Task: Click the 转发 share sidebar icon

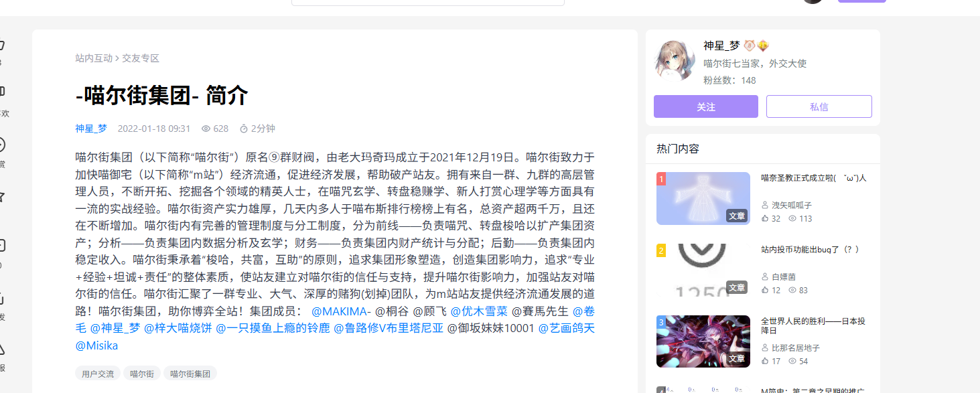Action: click(x=1, y=298)
